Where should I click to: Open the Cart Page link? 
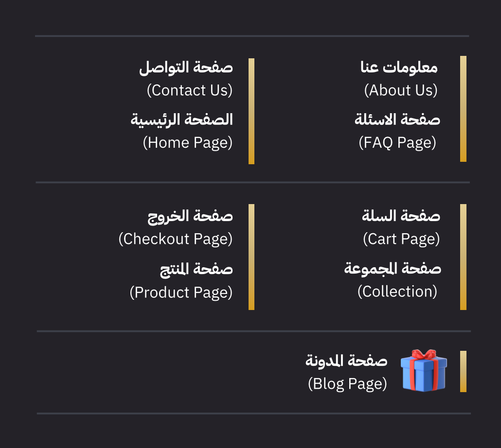coord(401,239)
